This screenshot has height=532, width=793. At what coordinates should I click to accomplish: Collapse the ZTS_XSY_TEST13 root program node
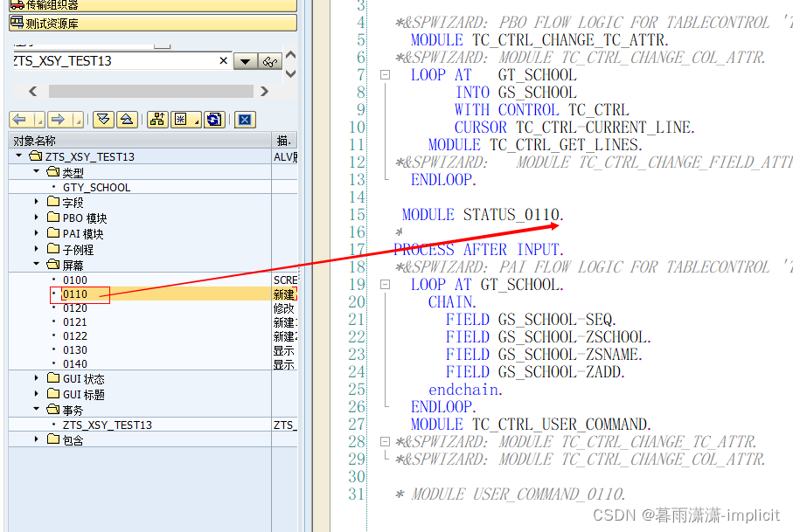[x=18, y=156]
